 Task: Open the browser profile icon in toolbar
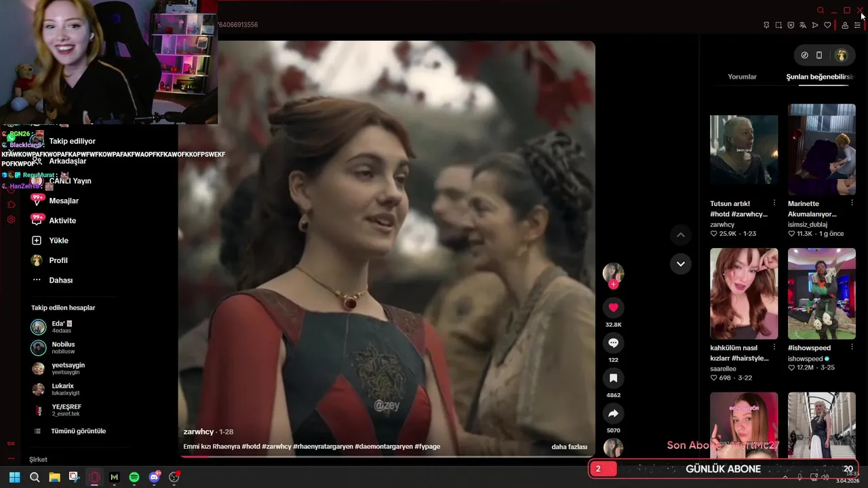coord(845,25)
